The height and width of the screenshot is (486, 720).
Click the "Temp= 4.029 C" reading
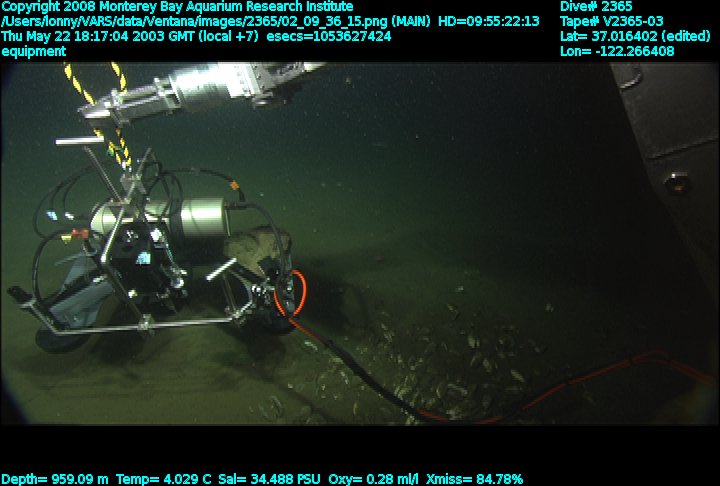[164, 480]
